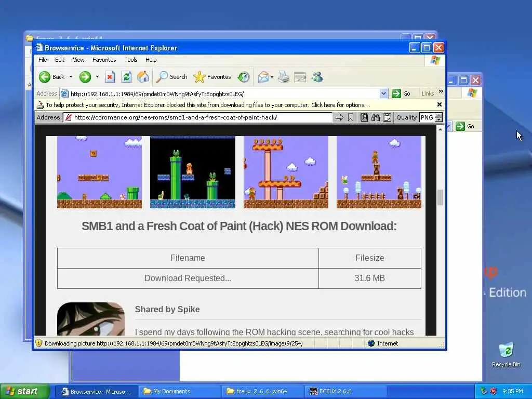
Task: Switch to My Documents taskbar button
Action: (x=180, y=392)
